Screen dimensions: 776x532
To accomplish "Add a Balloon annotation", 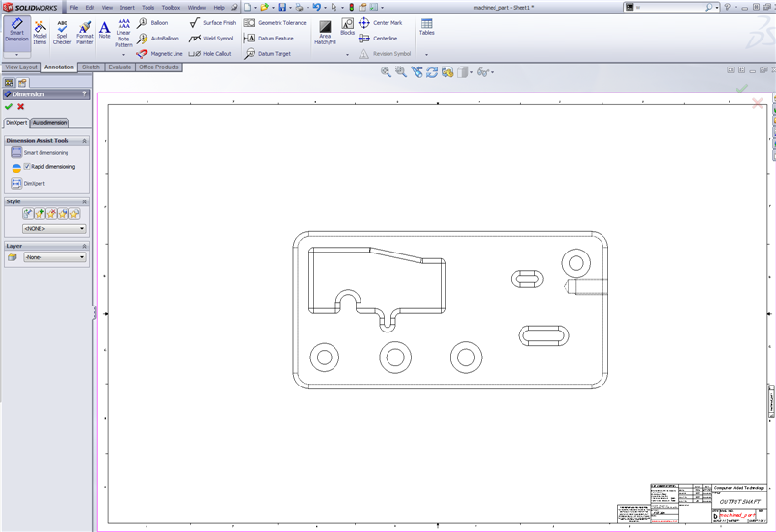I will tap(152, 23).
